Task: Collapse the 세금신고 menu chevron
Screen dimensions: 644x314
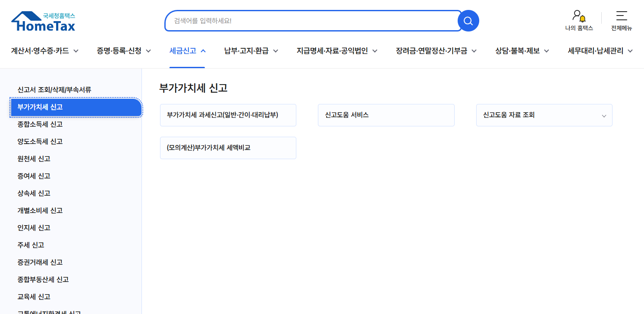Action: [202, 50]
